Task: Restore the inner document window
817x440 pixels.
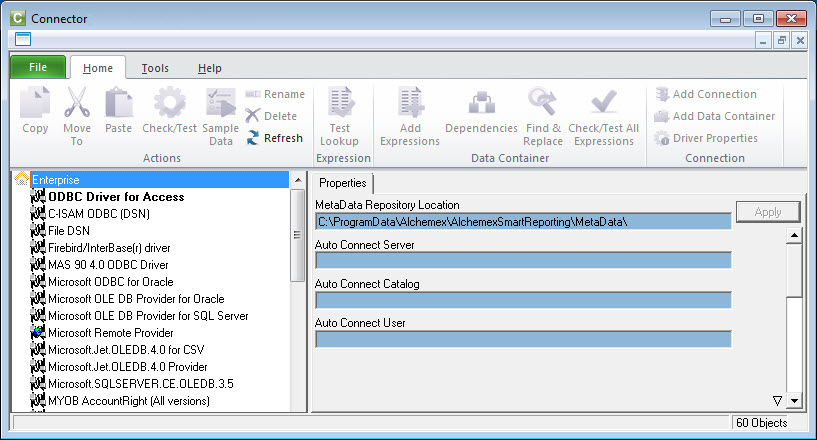Action: [782, 40]
